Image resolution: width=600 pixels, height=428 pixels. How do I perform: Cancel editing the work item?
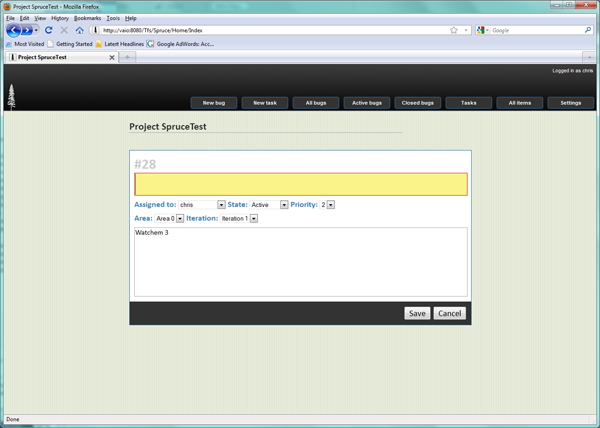click(450, 313)
